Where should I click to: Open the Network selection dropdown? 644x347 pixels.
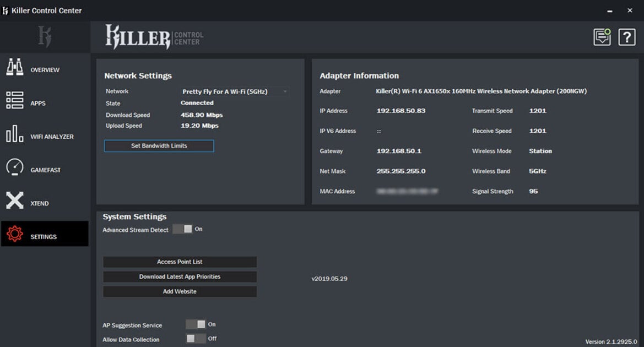(235, 91)
